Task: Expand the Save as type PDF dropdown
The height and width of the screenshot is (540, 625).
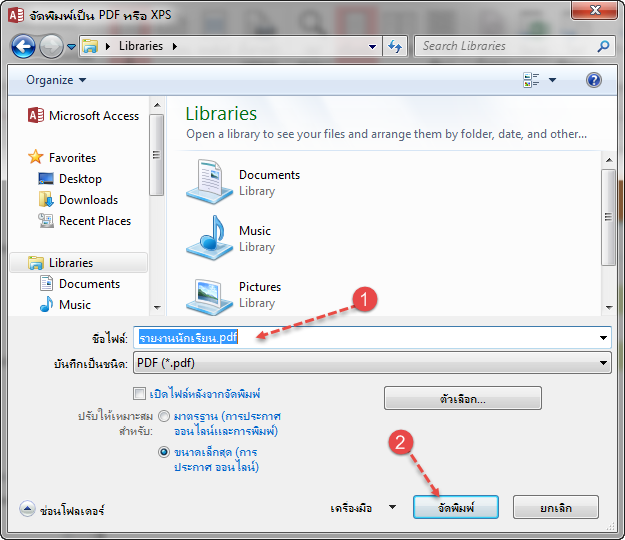Action: click(x=603, y=362)
